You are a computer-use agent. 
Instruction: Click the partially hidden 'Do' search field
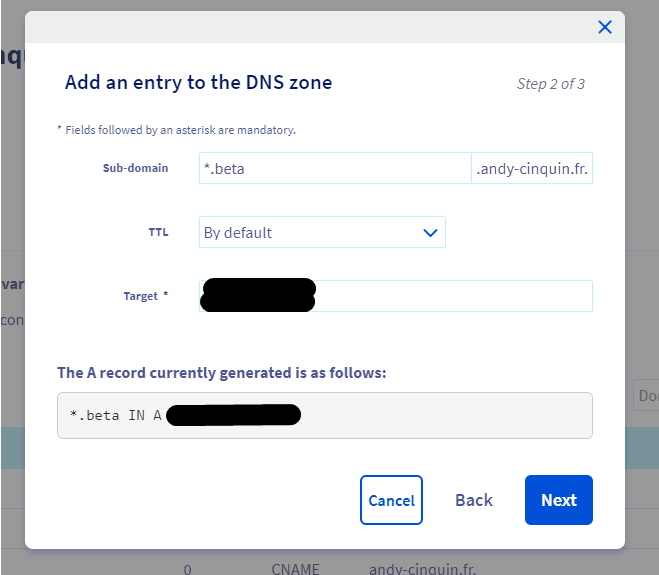[x=646, y=395]
